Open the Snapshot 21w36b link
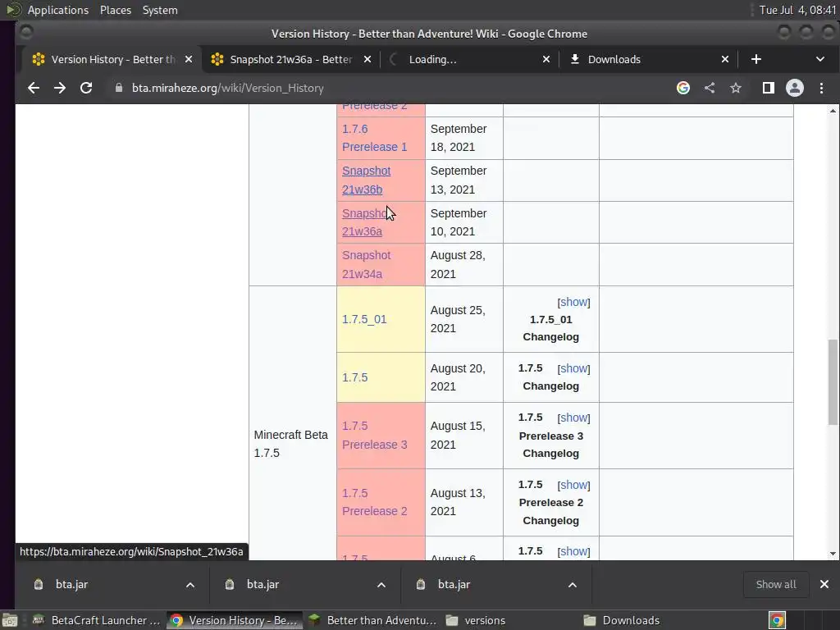The height and width of the screenshot is (630, 840). [x=367, y=180]
